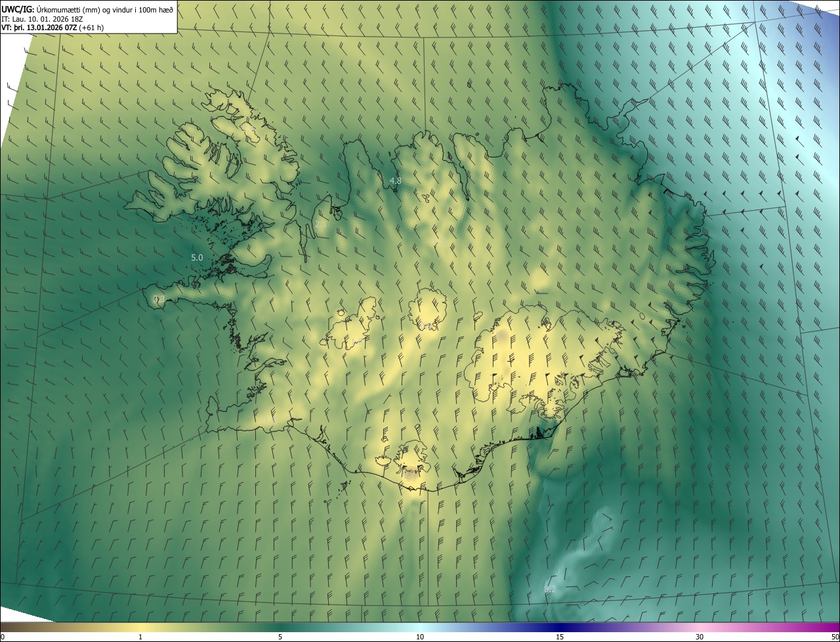
Task: Click the '0' tick label on the color scale
Action: coord(3,637)
